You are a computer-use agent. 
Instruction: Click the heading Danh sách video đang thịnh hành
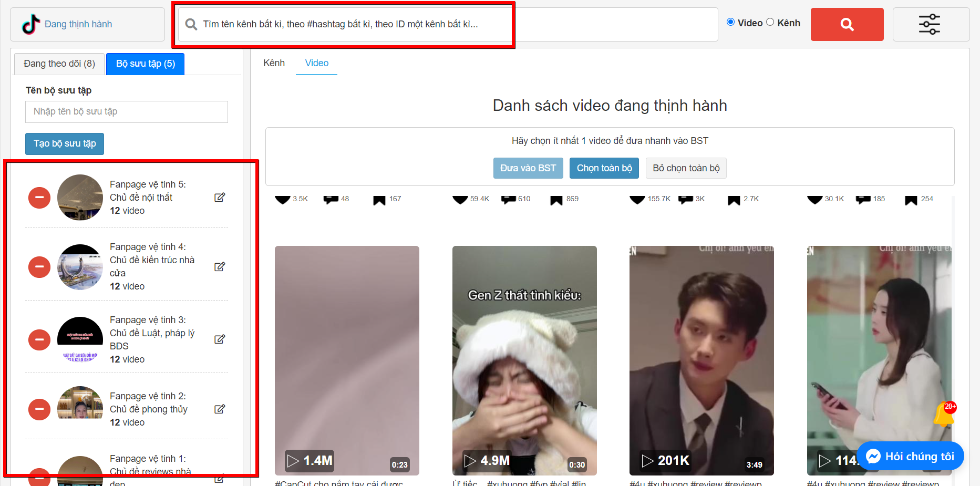pos(610,106)
